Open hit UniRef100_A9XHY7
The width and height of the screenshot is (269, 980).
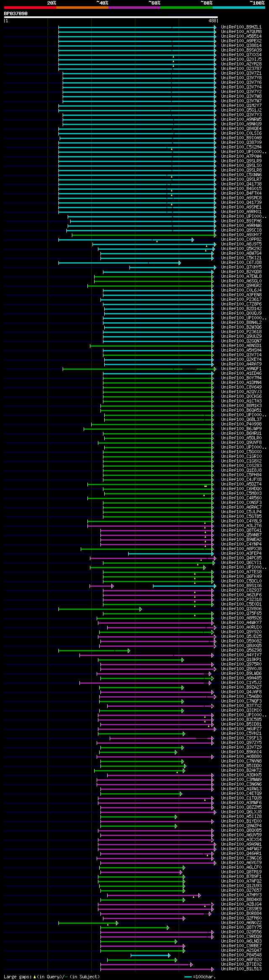(241, 235)
